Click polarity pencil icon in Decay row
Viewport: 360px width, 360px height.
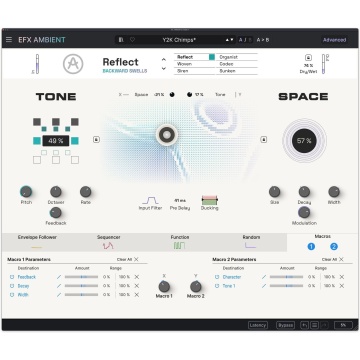pos(59,286)
